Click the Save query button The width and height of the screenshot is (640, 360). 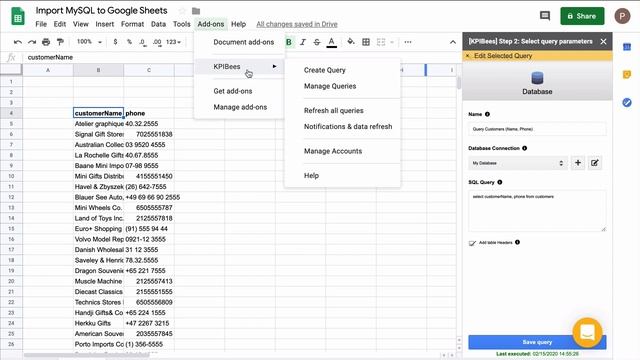[537, 342]
